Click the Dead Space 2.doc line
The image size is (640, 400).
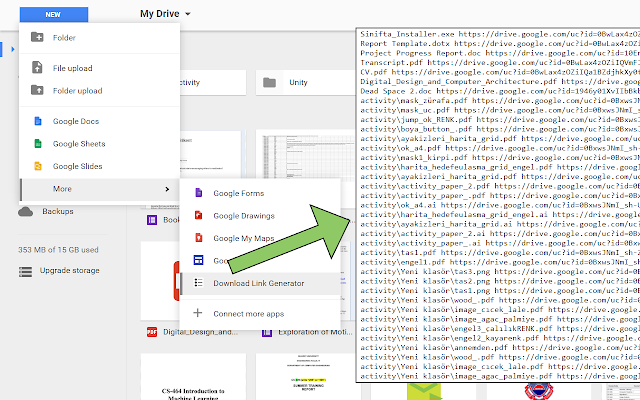point(500,91)
